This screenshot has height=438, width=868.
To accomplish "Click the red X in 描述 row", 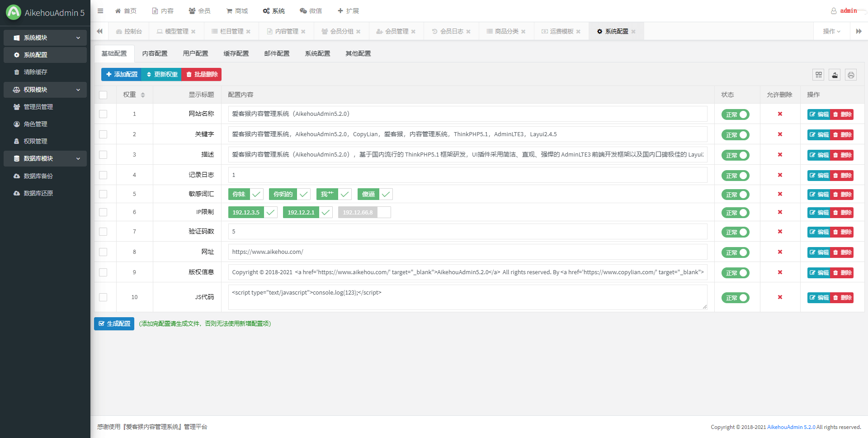I will coord(780,155).
